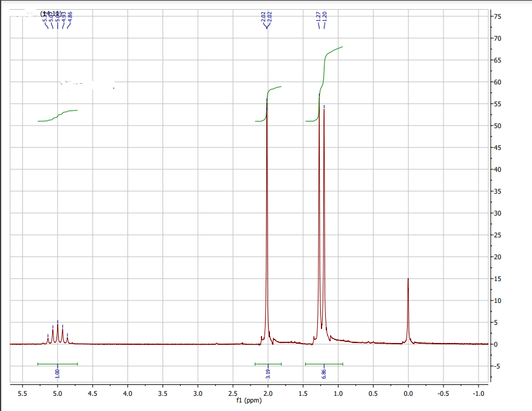Click the peak label 1.27
This screenshot has width=532, height=411.
click(318, 16)
